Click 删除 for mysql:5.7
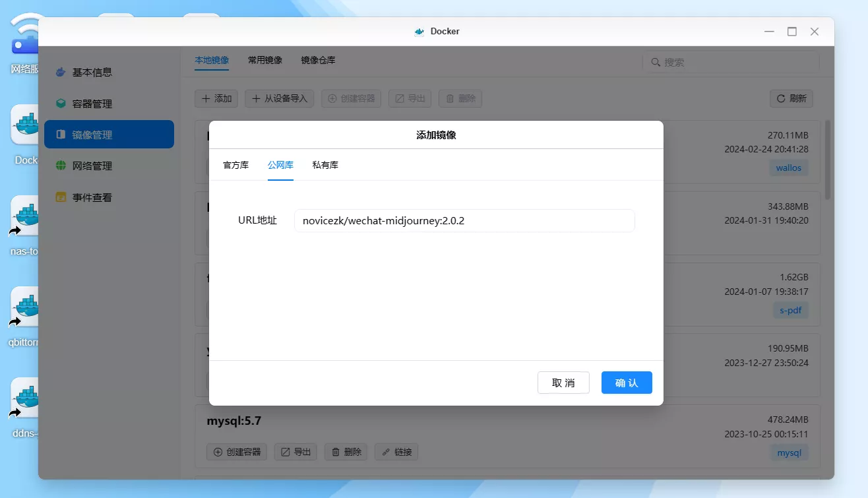Screen dimensions: 868x498 pyautogui.click(x=346, y=452)
